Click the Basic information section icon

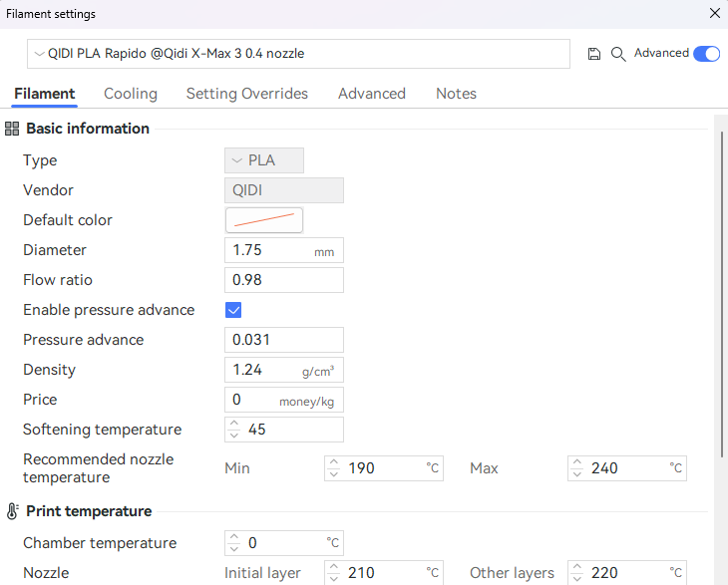12,129
